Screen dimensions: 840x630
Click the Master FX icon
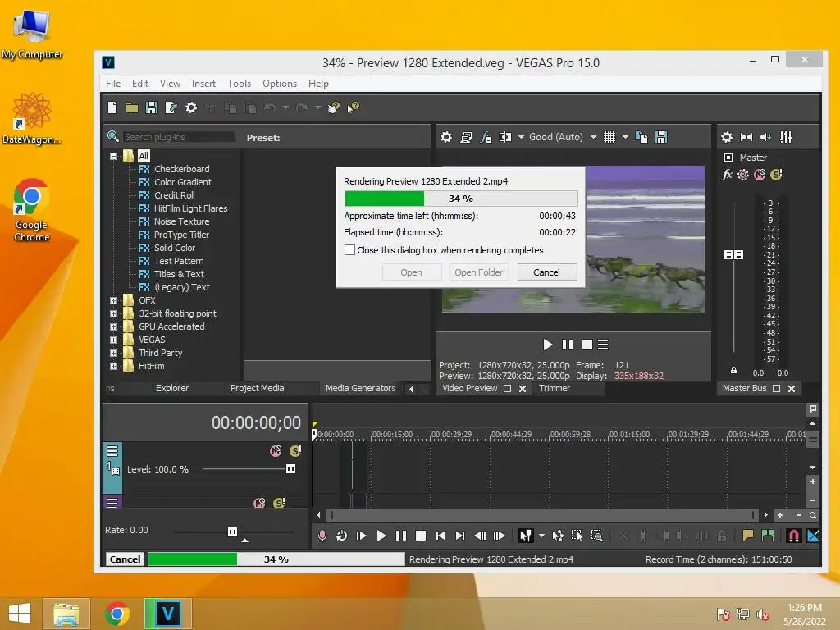coord(727,175)
